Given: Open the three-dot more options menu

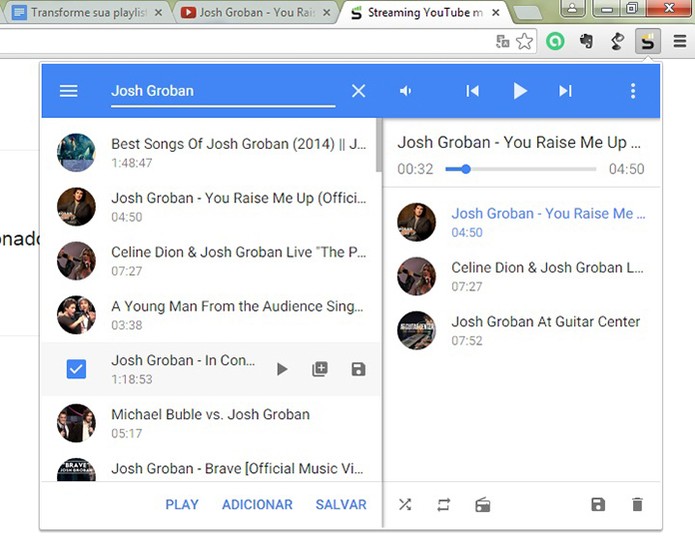Looking at the screenshot, I should coord(633,91).
